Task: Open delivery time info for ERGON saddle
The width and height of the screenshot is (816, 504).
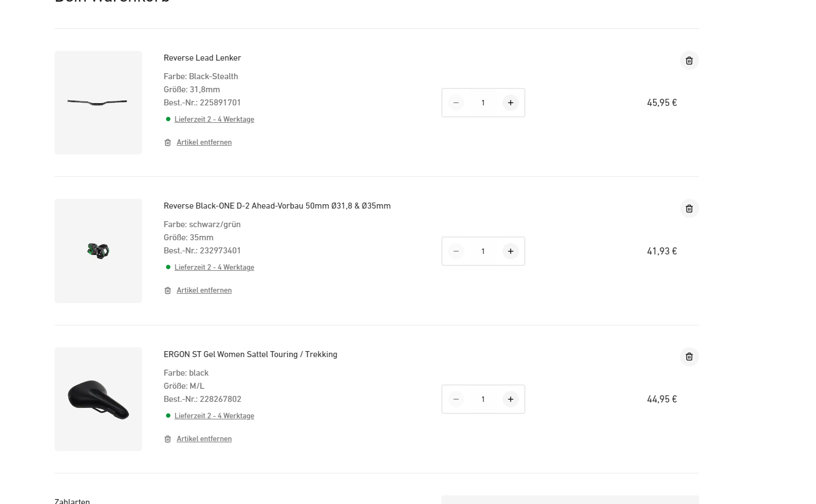Action: click(x=214, y=416)
